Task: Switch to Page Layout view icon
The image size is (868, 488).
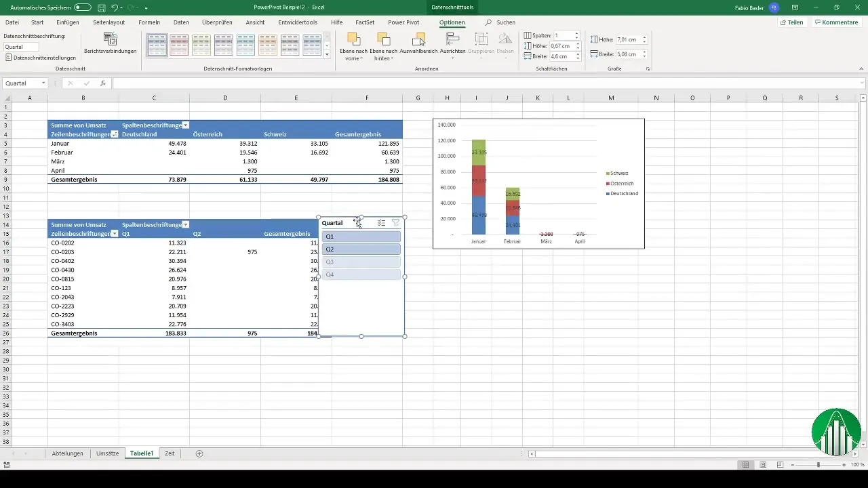Action: [x=763, y=464]
